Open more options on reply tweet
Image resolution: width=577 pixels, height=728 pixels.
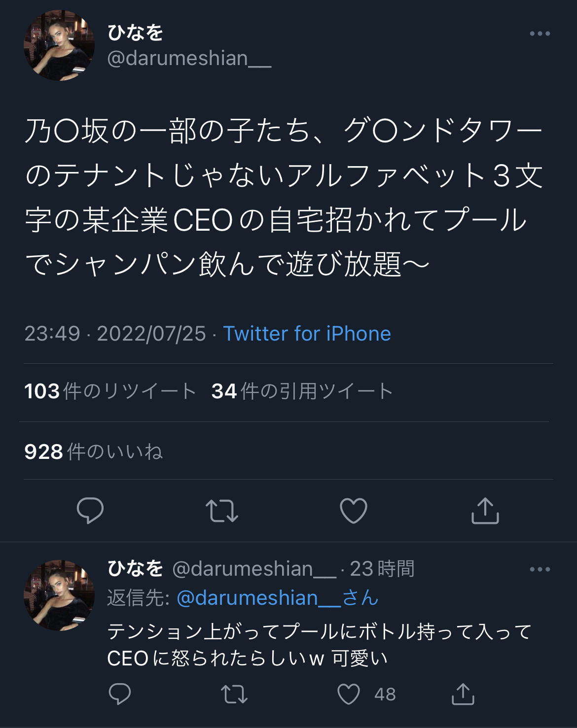tap(540, 569)
